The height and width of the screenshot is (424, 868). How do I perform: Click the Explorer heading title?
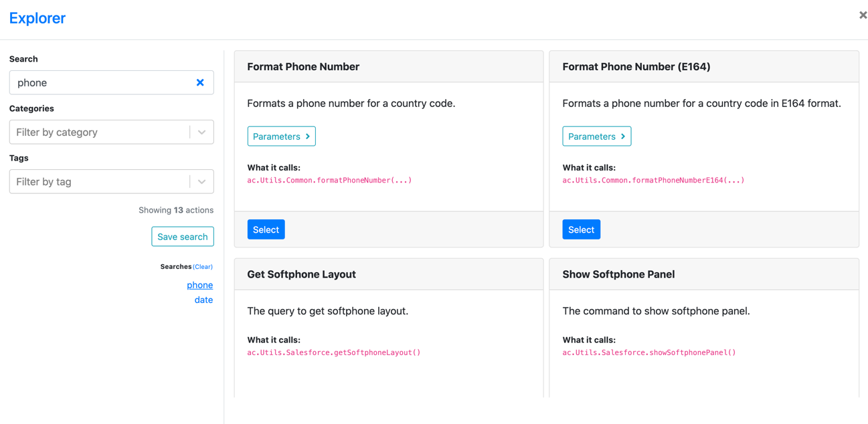point(37,18)
